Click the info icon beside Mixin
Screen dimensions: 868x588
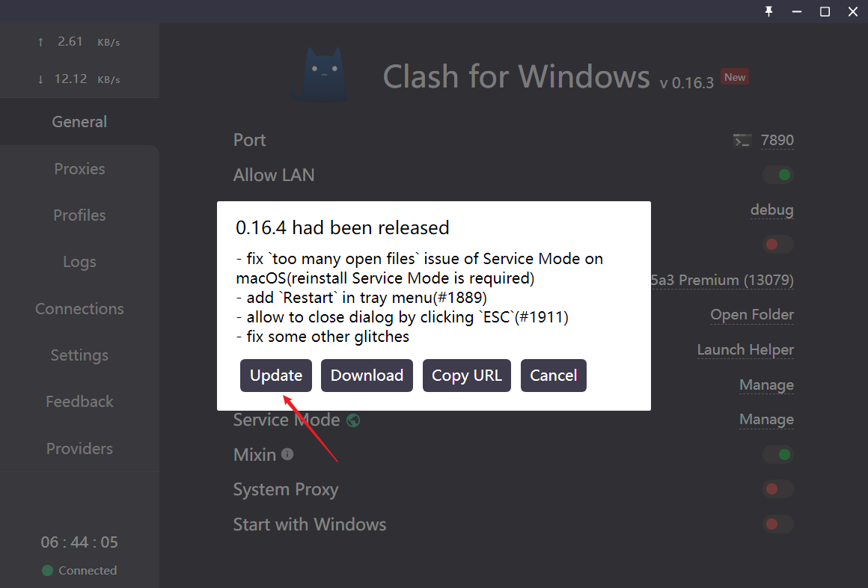click(287, 455)
